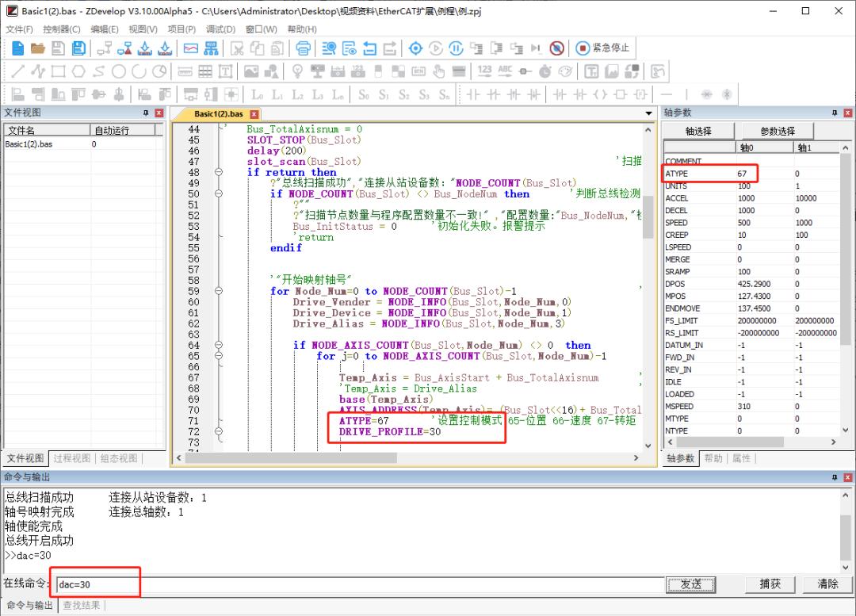Click the Print icon in toolbar

[x=303, y=48]
